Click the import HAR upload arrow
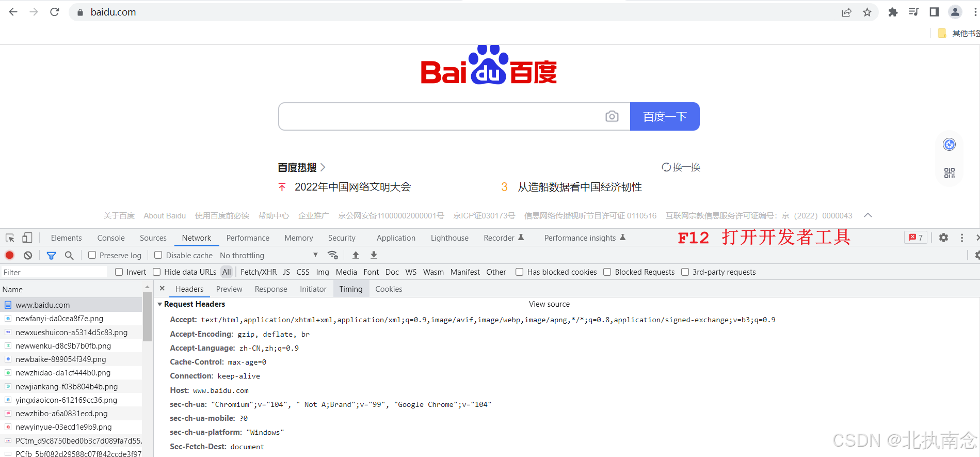Viewport: 980px width, 457px height. coord(356,255)
